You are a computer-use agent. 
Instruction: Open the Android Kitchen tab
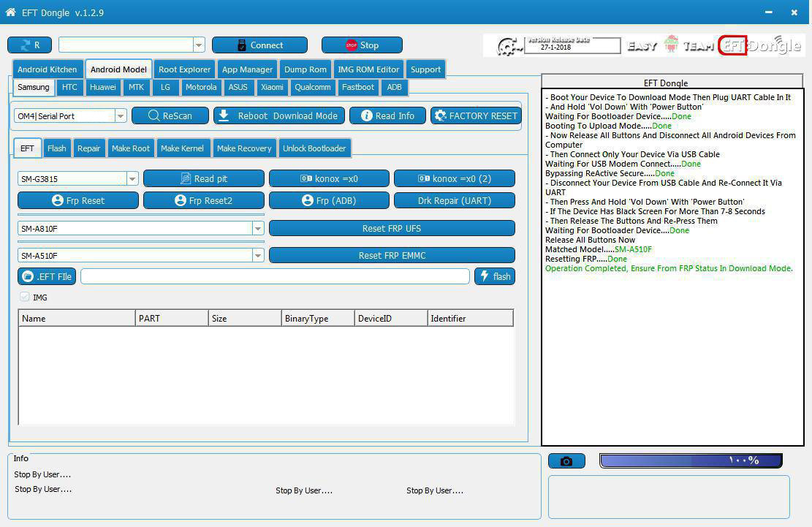click(47, 69)
